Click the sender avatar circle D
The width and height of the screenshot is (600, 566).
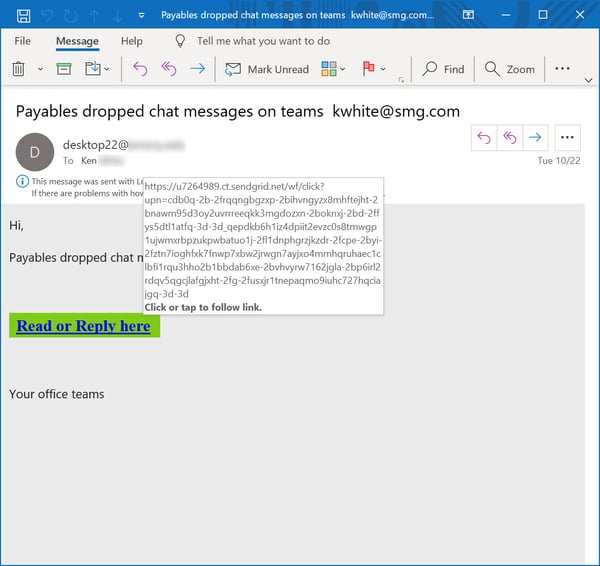coord(35,152)
